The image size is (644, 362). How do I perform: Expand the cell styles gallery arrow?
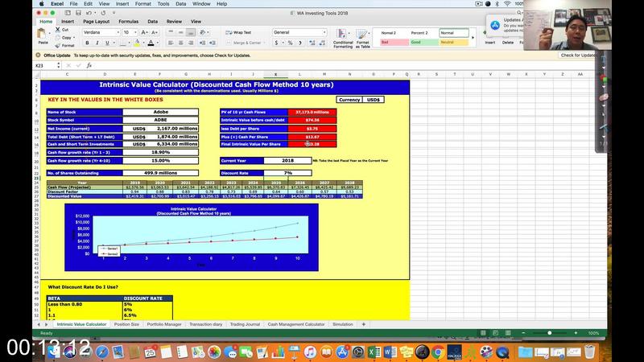click(473, 37)
